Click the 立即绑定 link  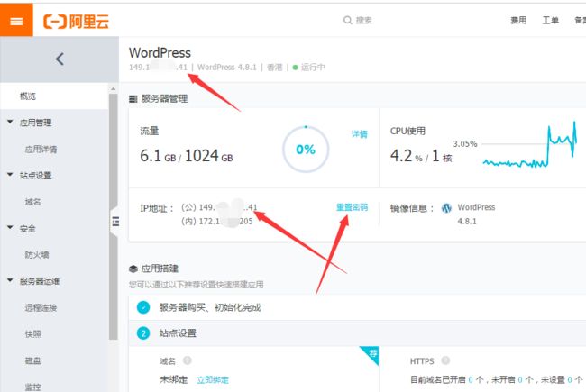pos(213,380)
